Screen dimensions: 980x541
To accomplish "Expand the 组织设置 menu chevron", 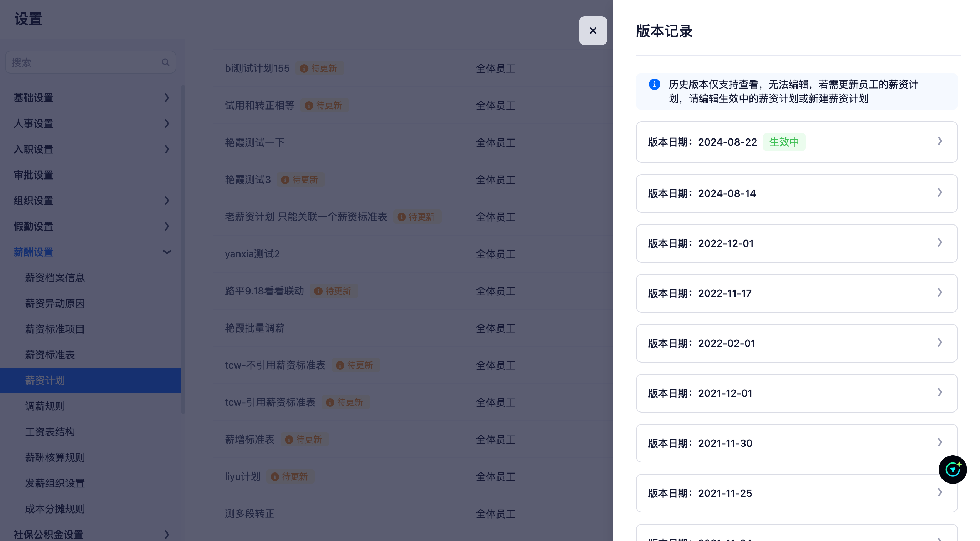I will coord(167,201).
